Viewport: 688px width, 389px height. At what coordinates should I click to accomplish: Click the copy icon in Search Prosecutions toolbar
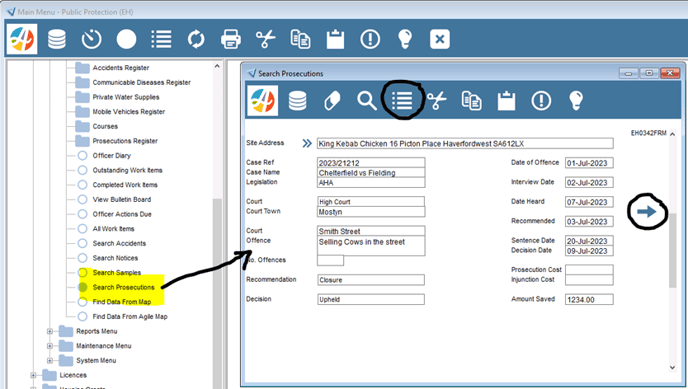472,101
